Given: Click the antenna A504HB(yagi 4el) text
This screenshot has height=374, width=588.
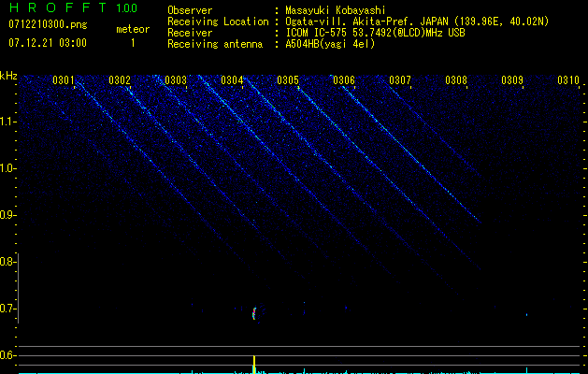Looking at the screenshot, I should [x=330, y=44].
